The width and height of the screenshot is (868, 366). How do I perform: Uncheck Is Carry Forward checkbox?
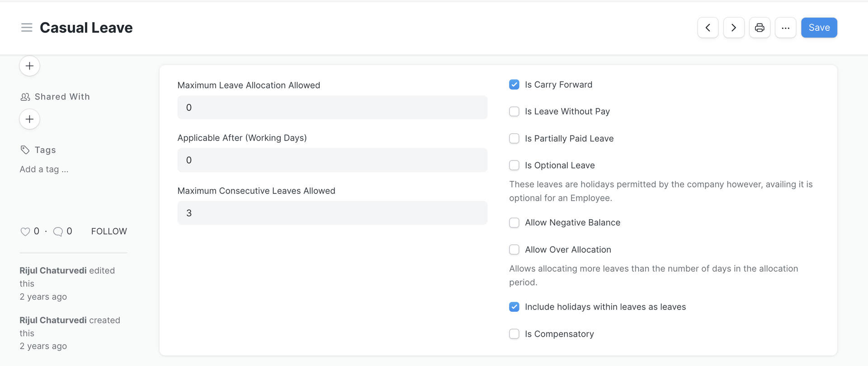pyautogui.click(x=514, y=84)
